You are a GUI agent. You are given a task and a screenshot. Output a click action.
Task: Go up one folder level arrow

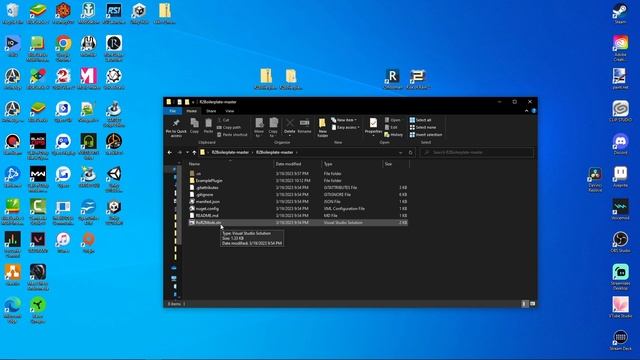(194, 153)
